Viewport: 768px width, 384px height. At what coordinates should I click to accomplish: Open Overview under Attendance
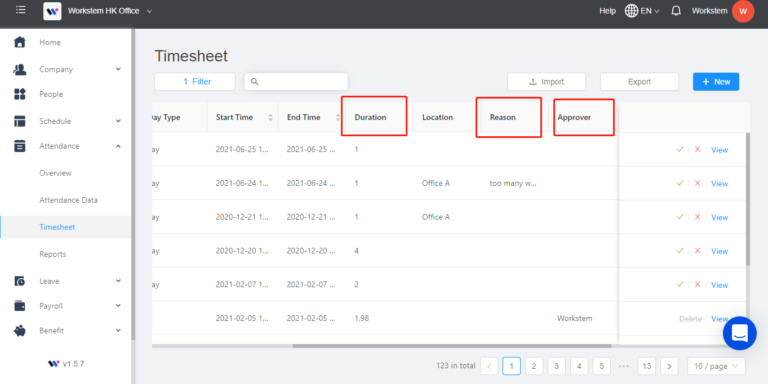pos(55,173)
